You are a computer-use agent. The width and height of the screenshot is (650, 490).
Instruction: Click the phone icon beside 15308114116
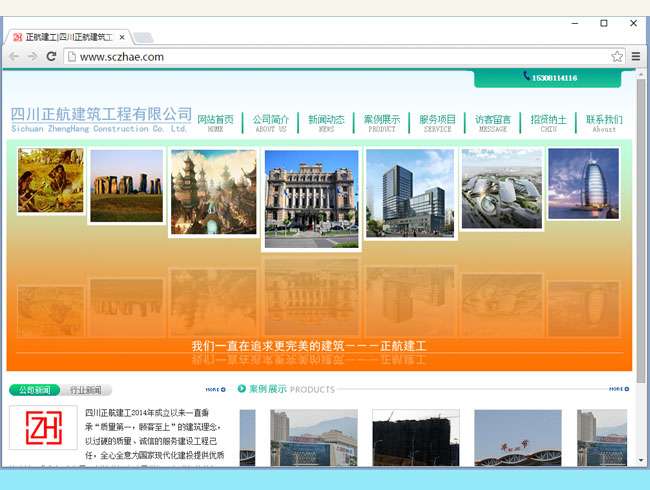pyautogui.click(x=526, y=76)
